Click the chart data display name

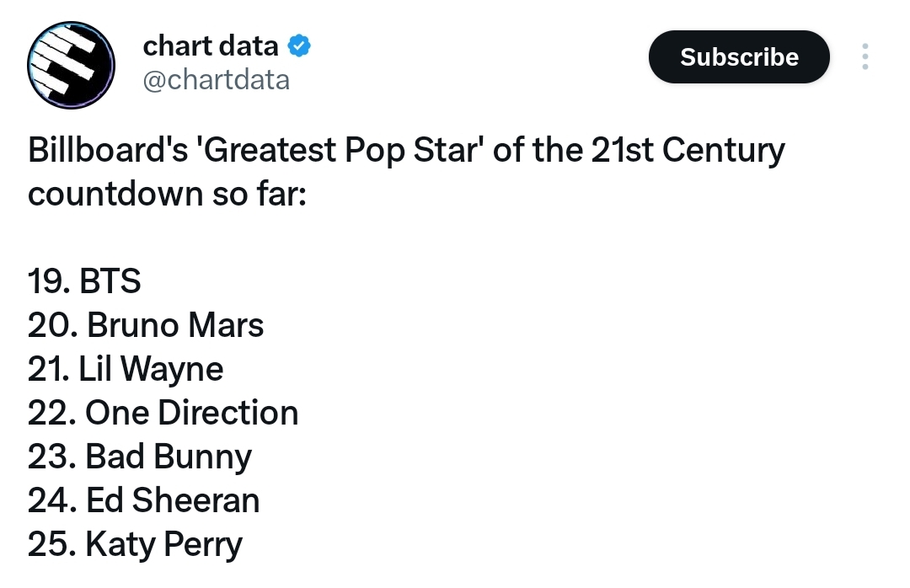click(211, 45)
